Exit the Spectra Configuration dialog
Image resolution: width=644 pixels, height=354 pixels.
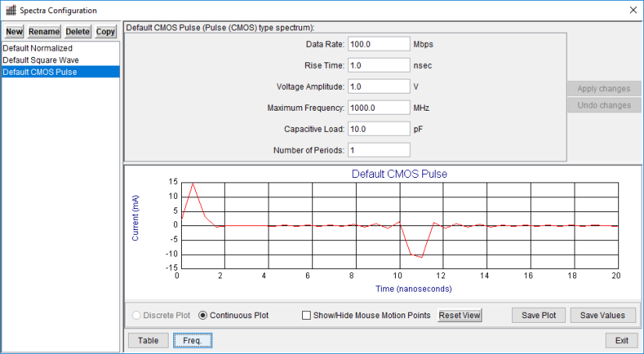[621, 341]
